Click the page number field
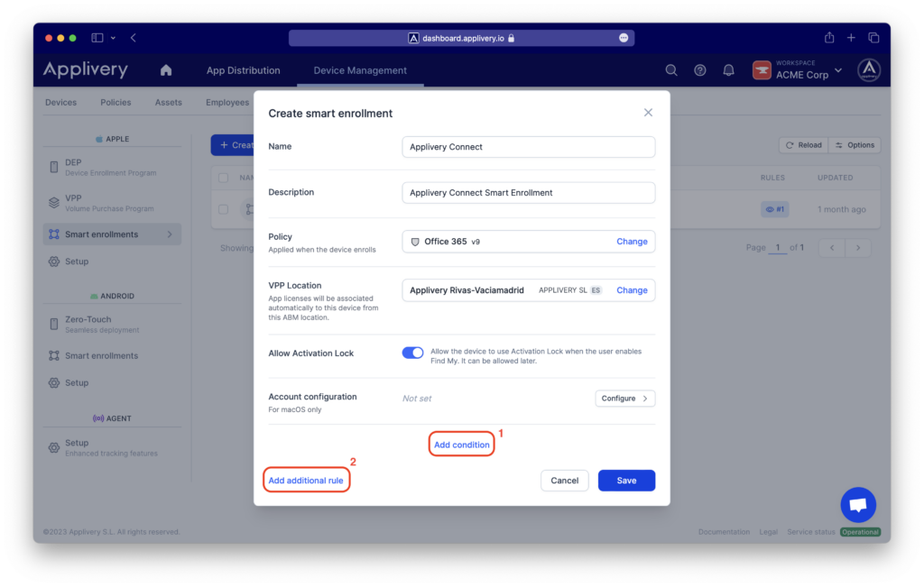The image size is (924, 587). tap(777, 248)
